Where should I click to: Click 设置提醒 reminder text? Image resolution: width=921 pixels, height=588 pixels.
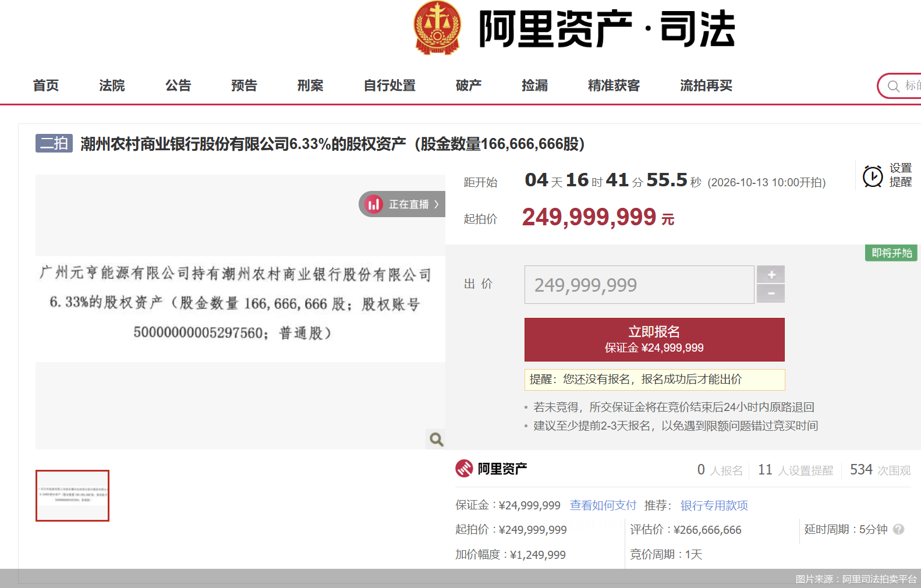click(x=901, y=175)
